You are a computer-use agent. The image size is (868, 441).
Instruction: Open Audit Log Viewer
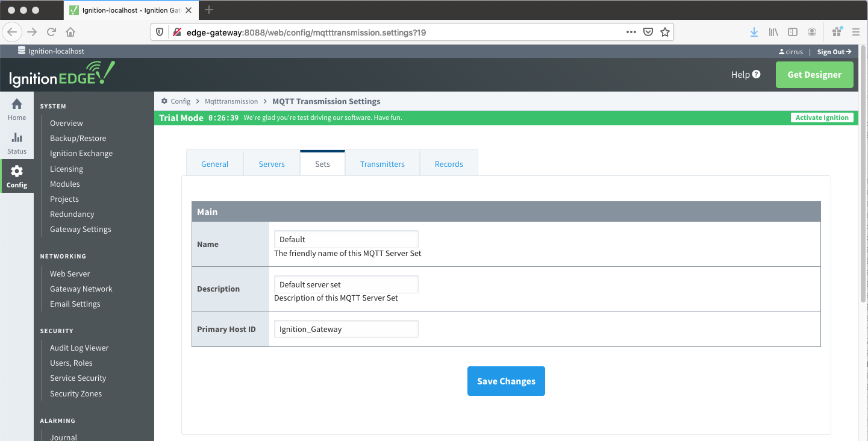point(80,348)
